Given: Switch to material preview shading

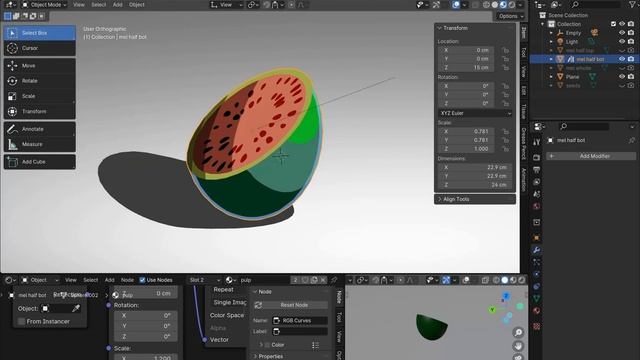Looking at the screenshot, I should [x=503, y=5].
